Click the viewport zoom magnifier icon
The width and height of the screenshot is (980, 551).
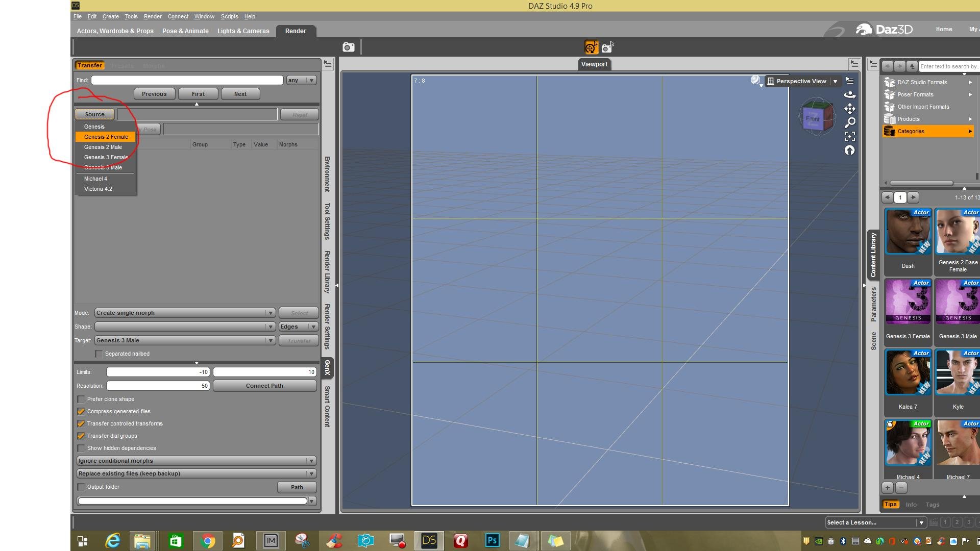pyautogui.click(x=850, y=122)
